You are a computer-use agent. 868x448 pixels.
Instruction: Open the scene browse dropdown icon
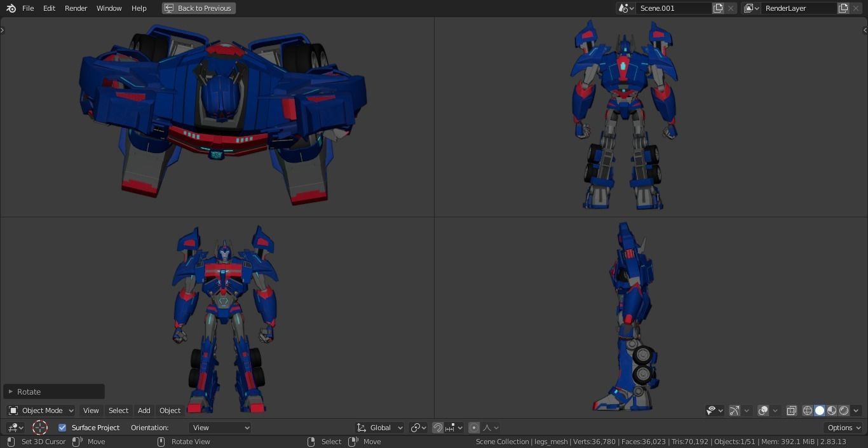point(626,8)
